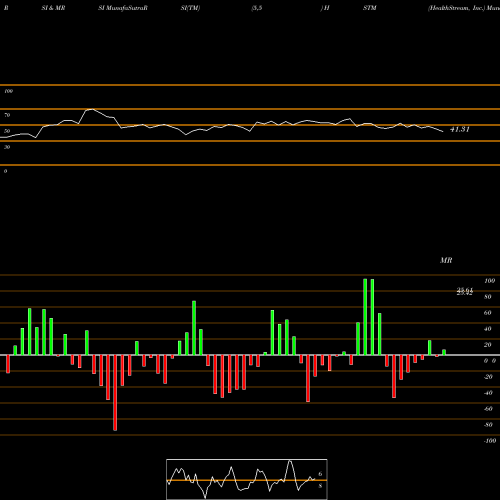500x500 pixels.
Task: Click the 'SI MunafaSutraR' header text
Action: click(x=123, y=8)
